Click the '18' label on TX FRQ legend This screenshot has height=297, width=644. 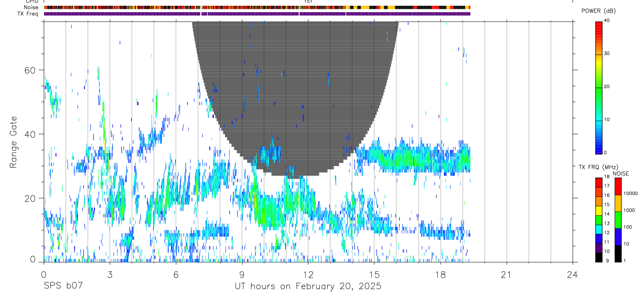pos(607,177)
